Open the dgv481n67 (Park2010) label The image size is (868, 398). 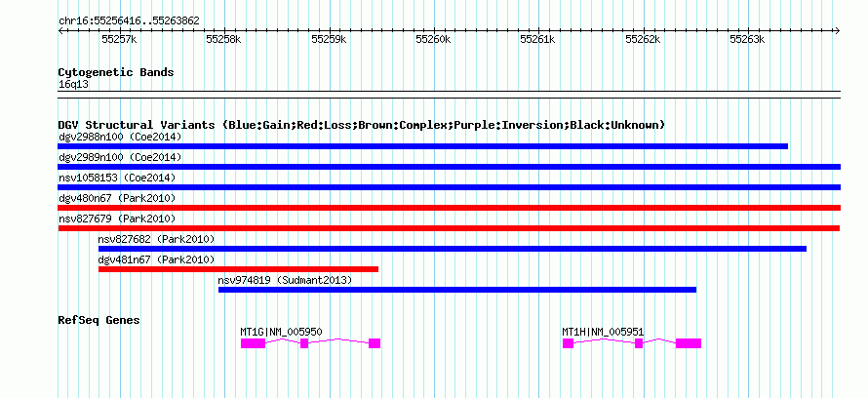click(157, 259)
